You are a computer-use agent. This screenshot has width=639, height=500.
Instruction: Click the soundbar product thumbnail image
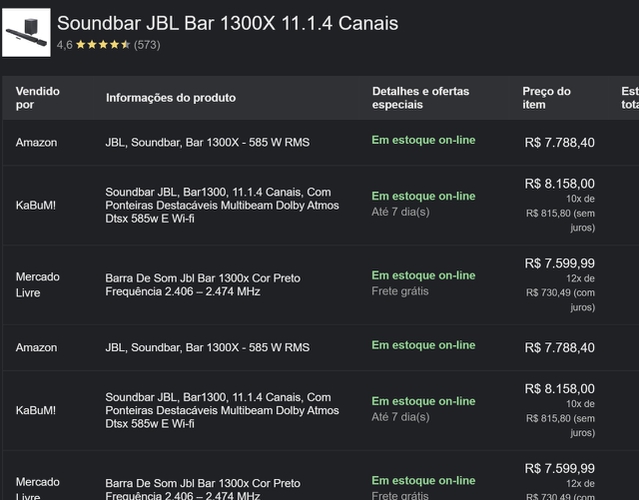point(27,33)
